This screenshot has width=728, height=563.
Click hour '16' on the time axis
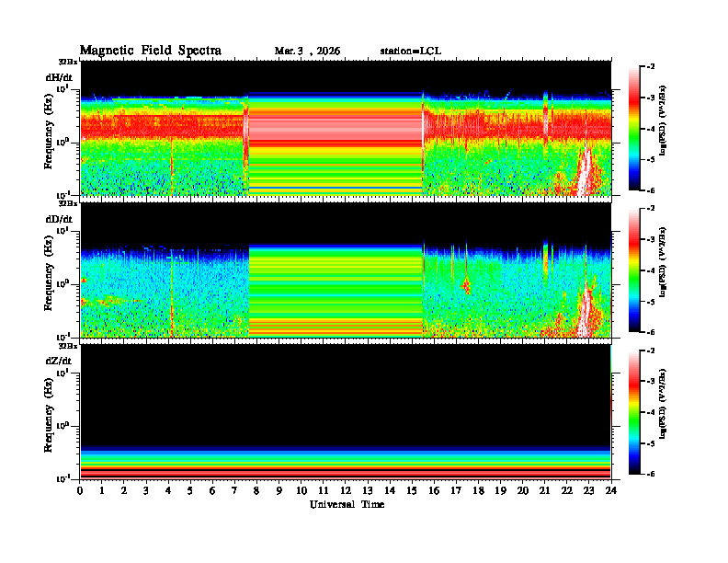coord(434,491)
